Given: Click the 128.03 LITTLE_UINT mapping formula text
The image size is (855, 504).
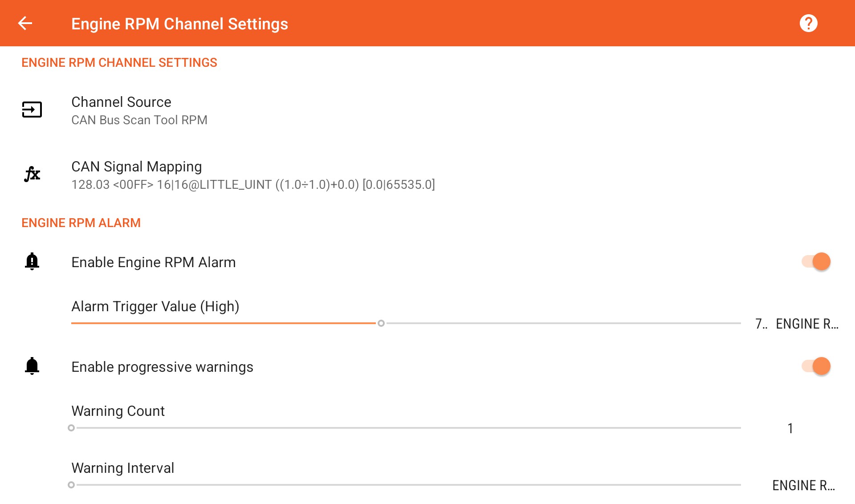Looking at the screenshot, I should point(253,185).
